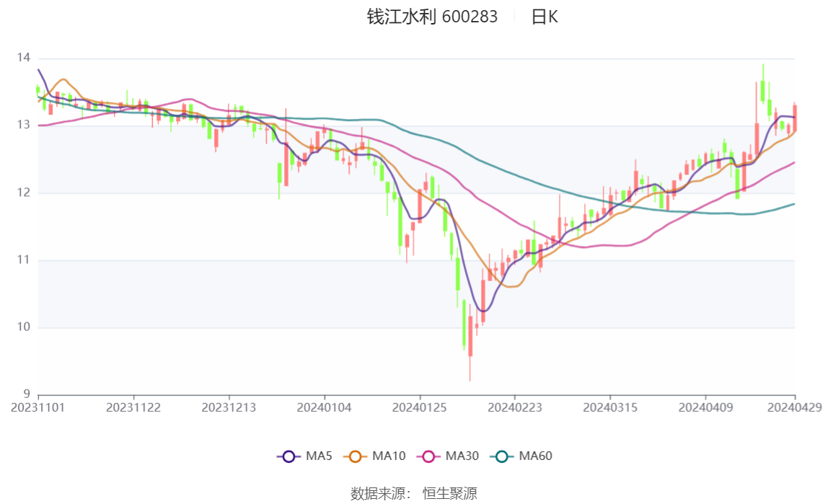The width and height of the screenshot is (828, 504).
Task: Click the x-axis date 20240223
Action: coord(515,407)
